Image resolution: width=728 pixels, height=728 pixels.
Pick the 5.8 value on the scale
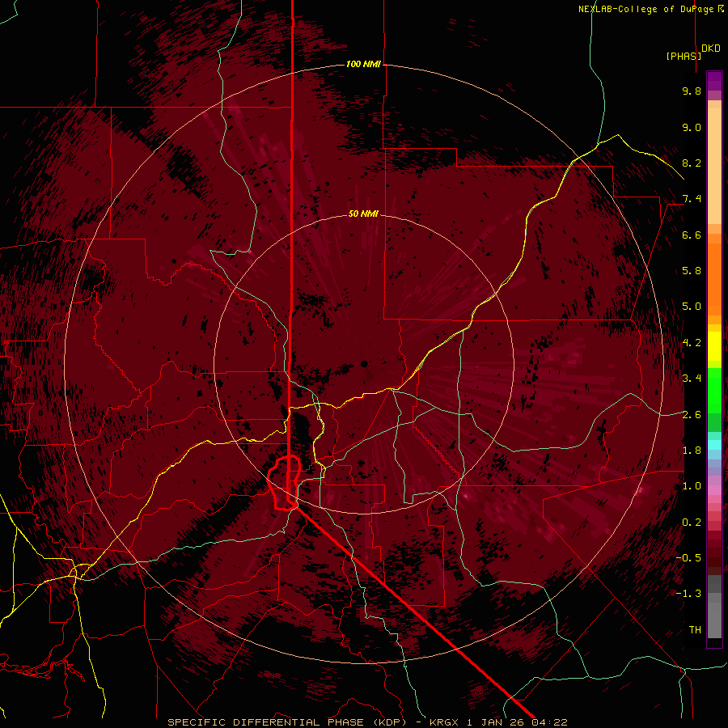click(x=692, y=271)
